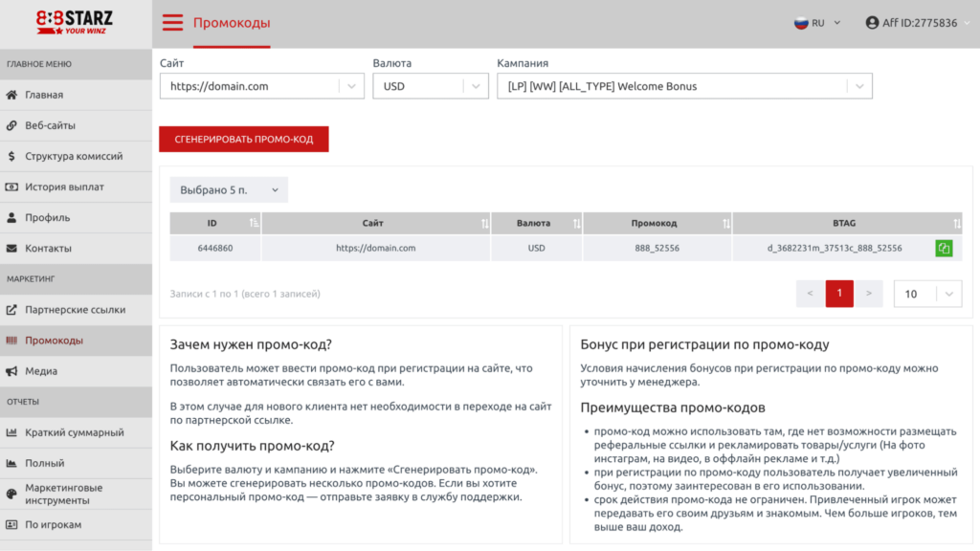The width and height of the screenshot is (980, 551).
Task: Click the user account avatar icon
Action: [872, 23]
